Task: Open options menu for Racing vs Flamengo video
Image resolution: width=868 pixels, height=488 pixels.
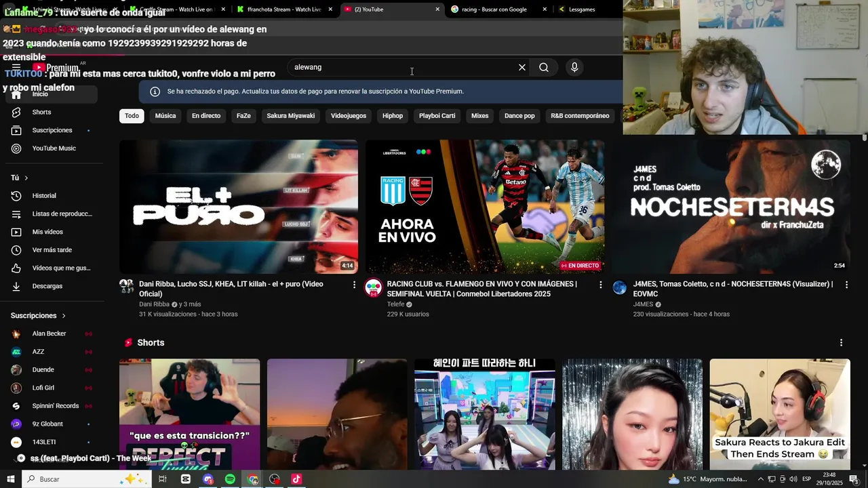Action: (x=600, y=285)
